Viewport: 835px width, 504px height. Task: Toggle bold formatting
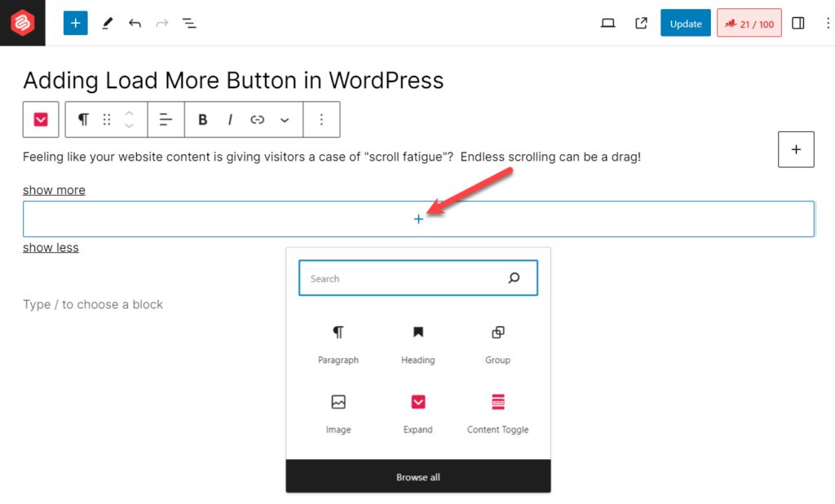pos(202,119)
